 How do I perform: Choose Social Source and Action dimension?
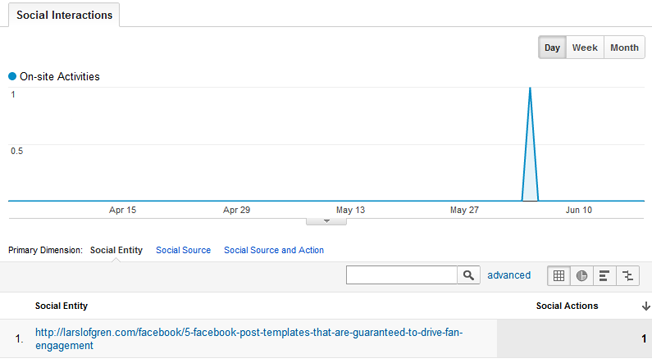274,250
